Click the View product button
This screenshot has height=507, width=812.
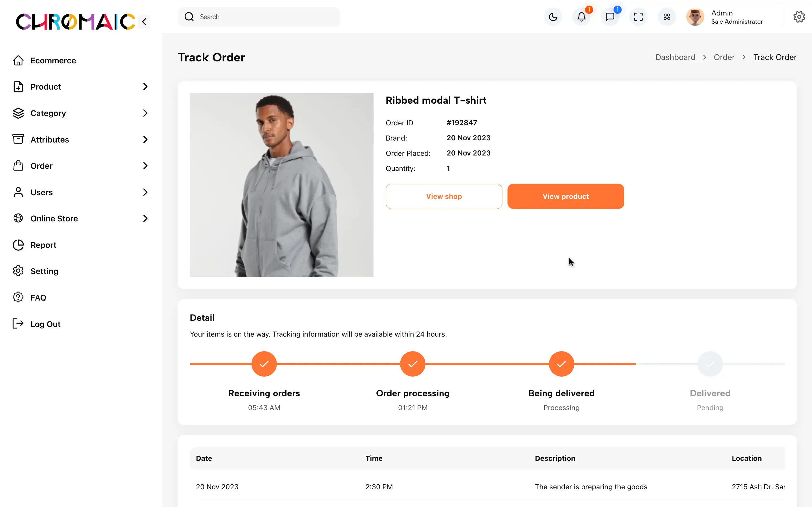[566, 196]
